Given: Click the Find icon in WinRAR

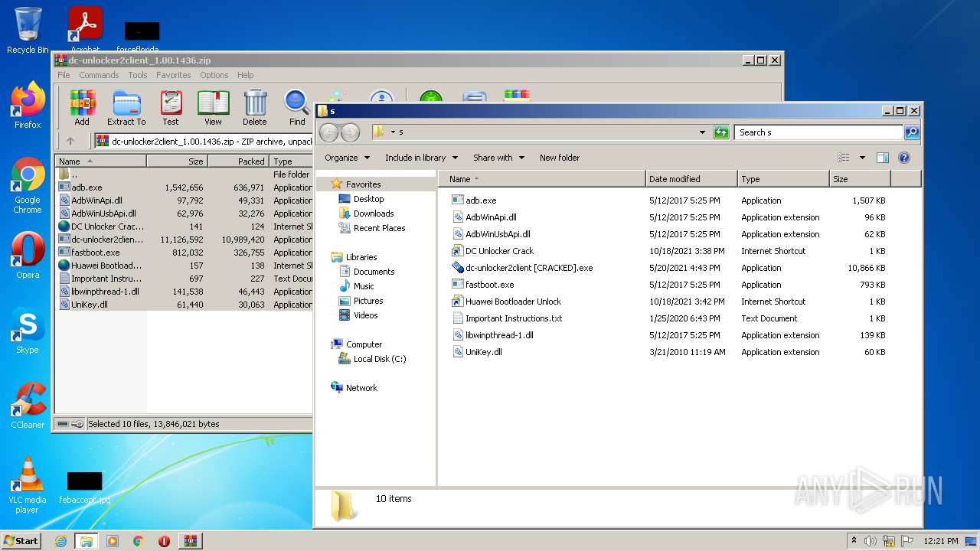Looking at the screenshot, I should click(297, 107).
